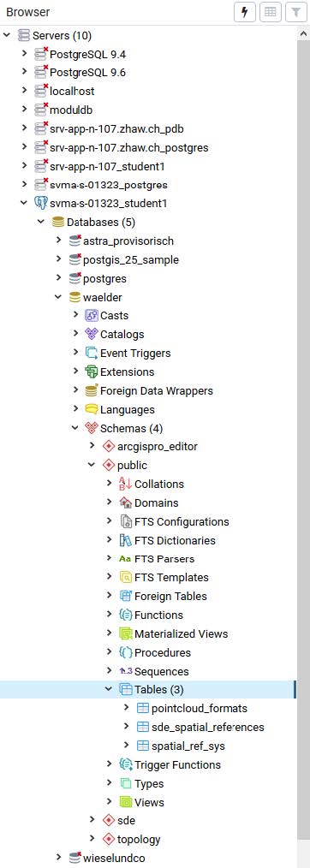Image resolution: width=310 pixels, height=868 pixels.
Task: Click the Materialized Views icon
Action: click(x=126, y=633)
